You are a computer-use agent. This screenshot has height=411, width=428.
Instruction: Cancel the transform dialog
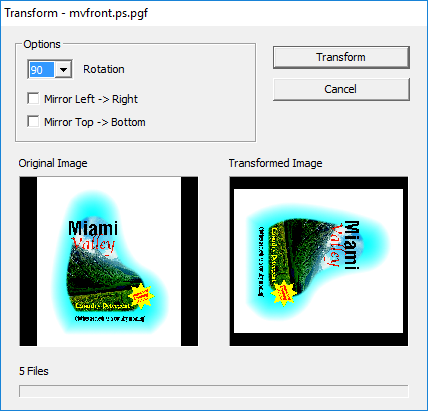[x=341, y=89]
